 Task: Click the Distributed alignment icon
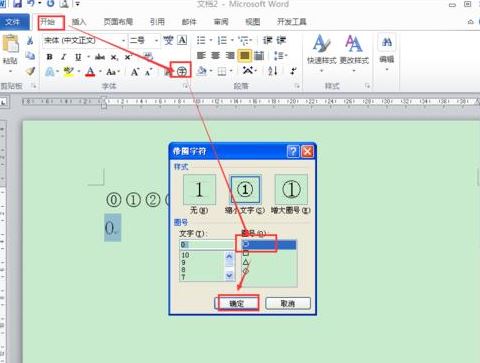pos(259,55)
